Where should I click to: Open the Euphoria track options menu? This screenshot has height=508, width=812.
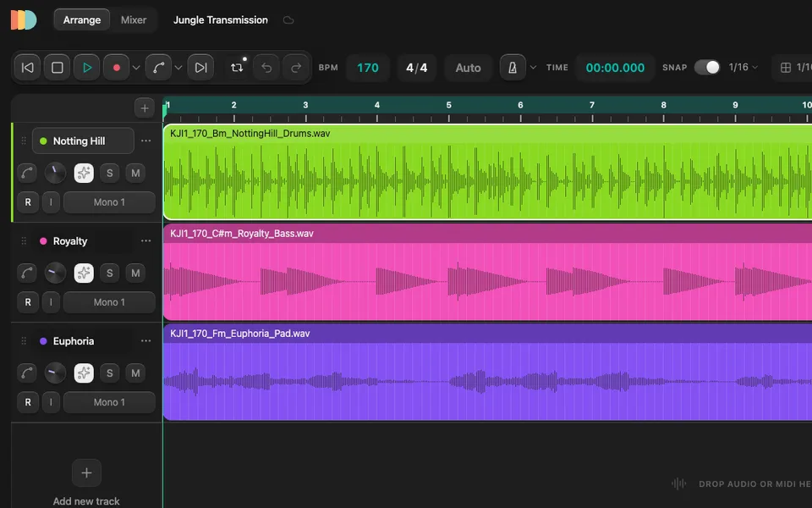pos(146,341)
